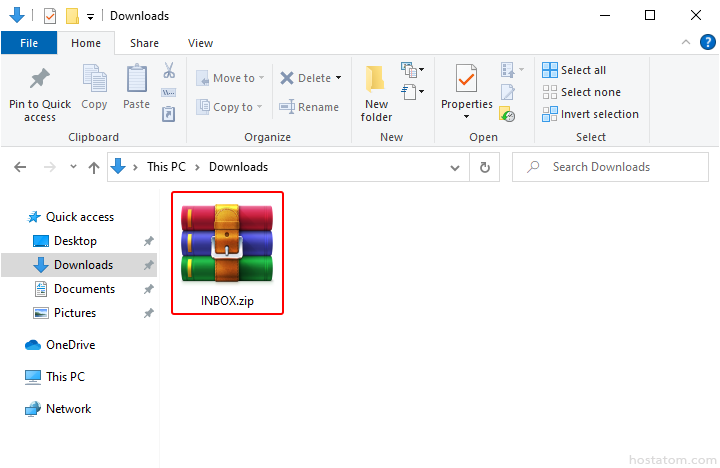Click the Edit file icon
The width and height of the screenshot is (720, 468).
tap(507, 92)
